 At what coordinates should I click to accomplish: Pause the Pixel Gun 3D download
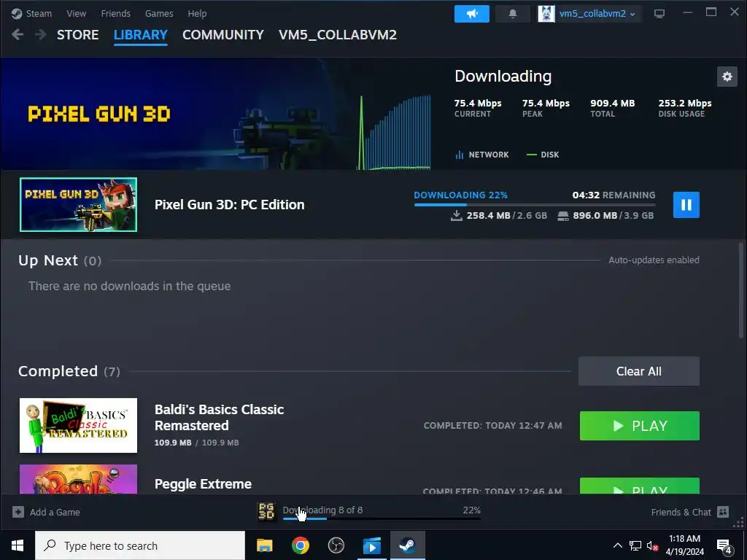tap(686, 205)
